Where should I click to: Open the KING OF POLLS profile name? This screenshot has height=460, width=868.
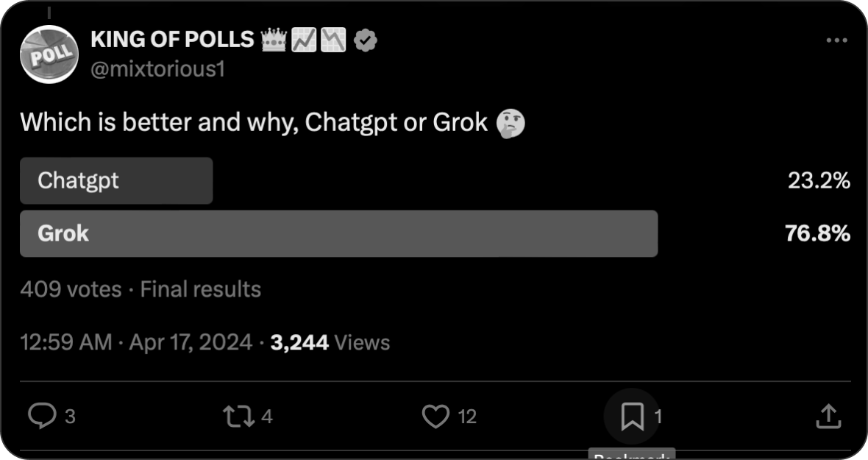pos(172,40)
